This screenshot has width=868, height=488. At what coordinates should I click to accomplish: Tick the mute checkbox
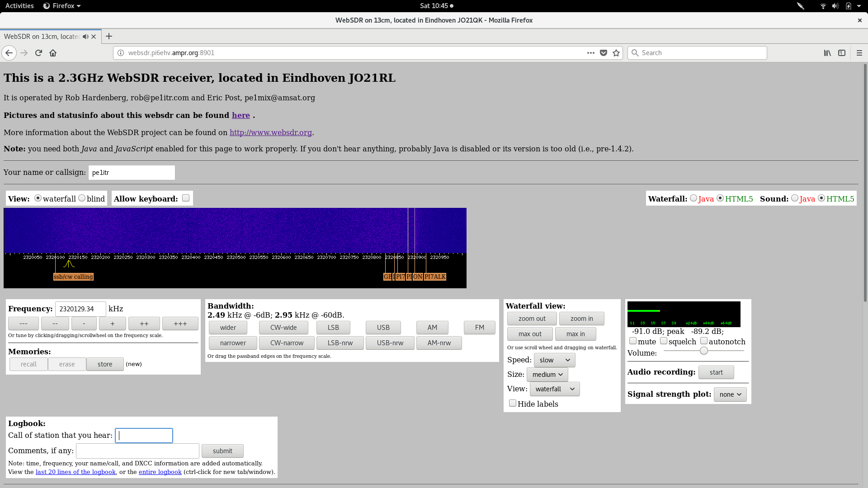[x=633, y=341]
